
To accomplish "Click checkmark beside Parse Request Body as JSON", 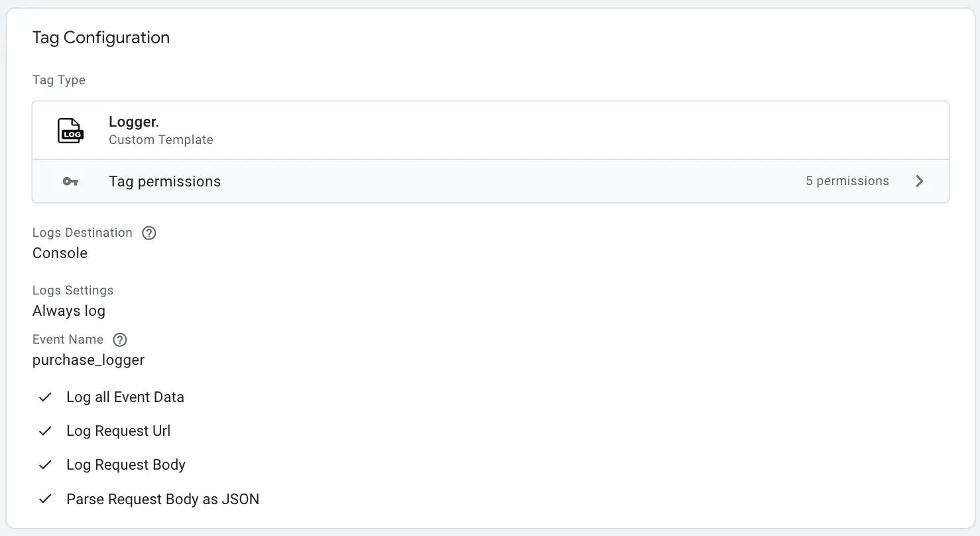I will coord(45,499).
